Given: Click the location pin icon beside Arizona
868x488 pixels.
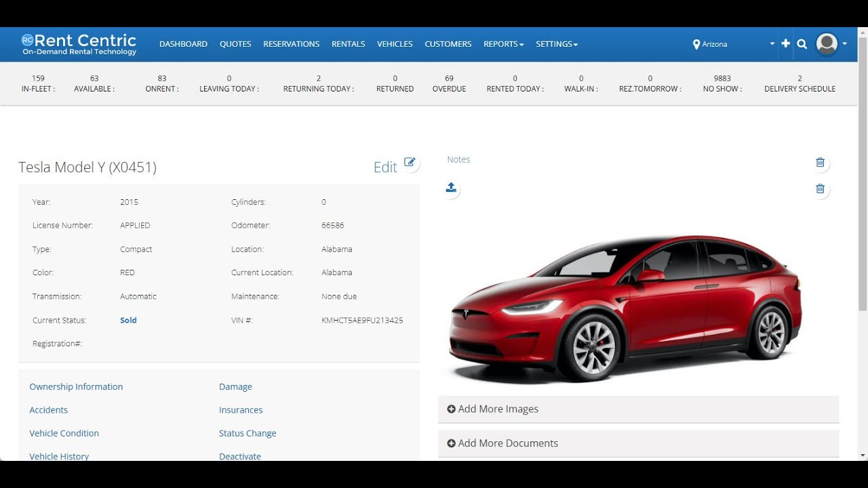Looking at the screenshot, I should tap(696, 44).
